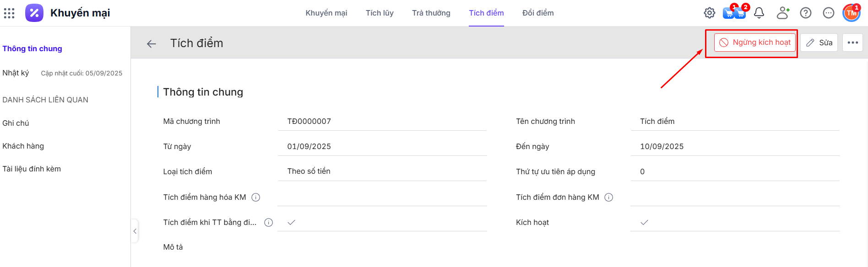Go back with the left arrow

(x=152, y=43)
